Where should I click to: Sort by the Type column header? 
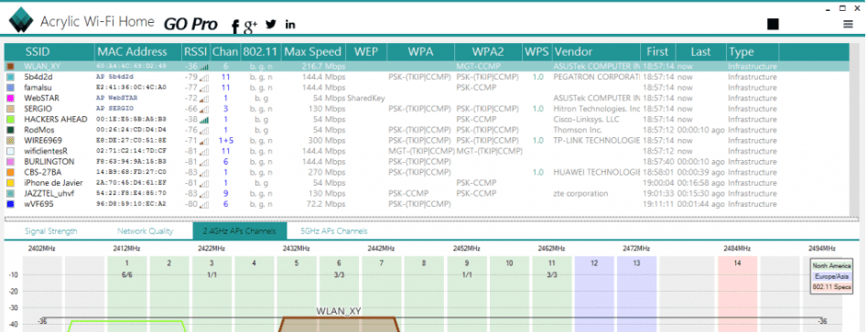coord(753,52)
